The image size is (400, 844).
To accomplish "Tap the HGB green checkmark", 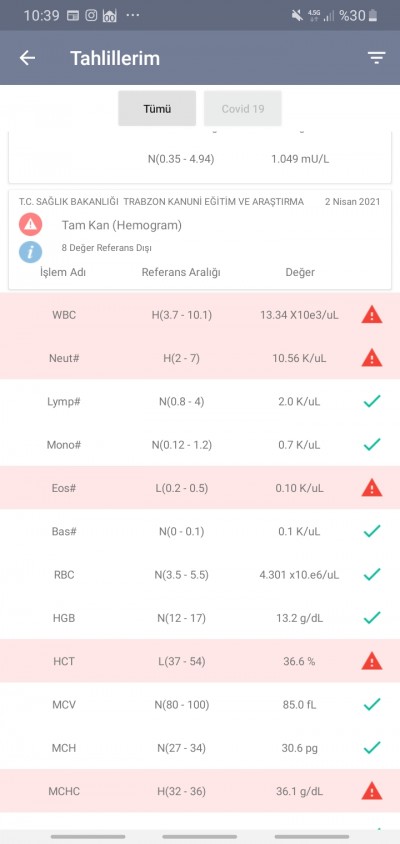I will (372, 617).
